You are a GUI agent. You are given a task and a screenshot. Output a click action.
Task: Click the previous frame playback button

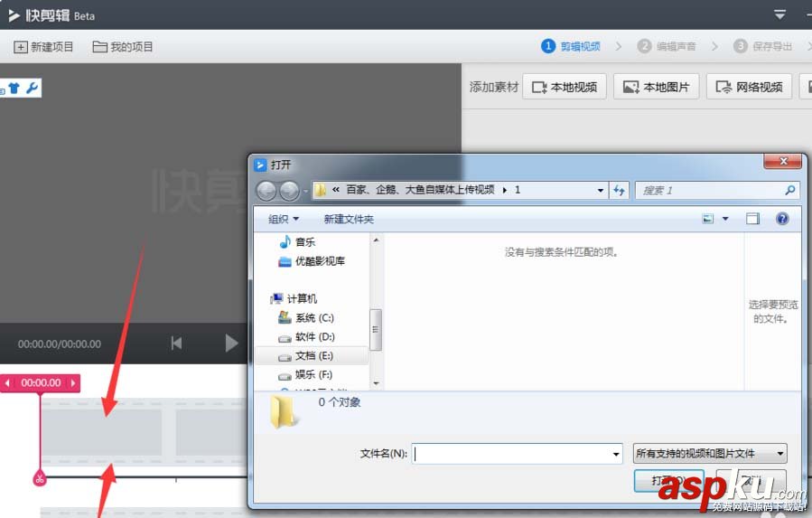pyautogui.click(x=177, y=343)
